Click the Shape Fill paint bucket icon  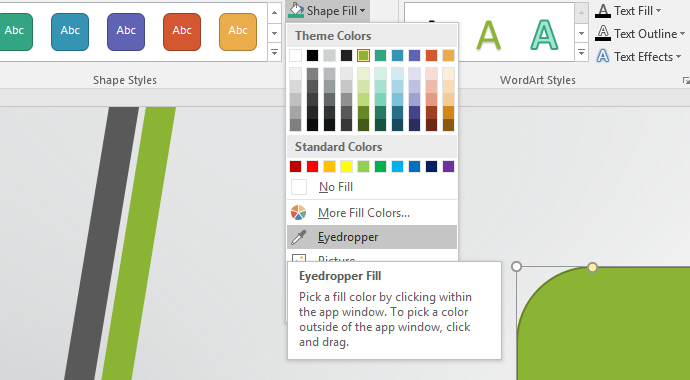pyautogui.click(x=296, y=10)
